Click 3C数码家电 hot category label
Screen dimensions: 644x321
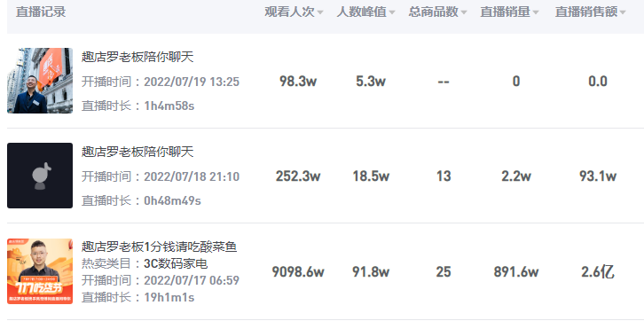(176, 263)
